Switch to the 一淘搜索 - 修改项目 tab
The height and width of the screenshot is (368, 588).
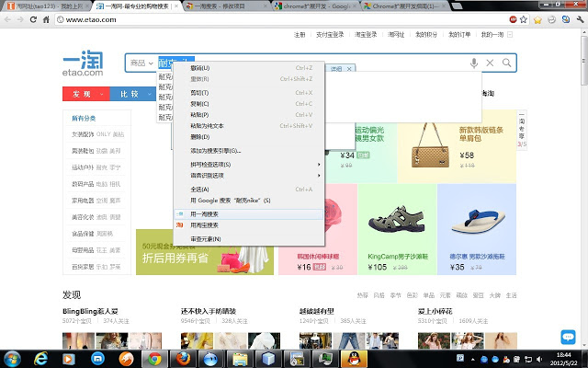(x=225, y=6)
